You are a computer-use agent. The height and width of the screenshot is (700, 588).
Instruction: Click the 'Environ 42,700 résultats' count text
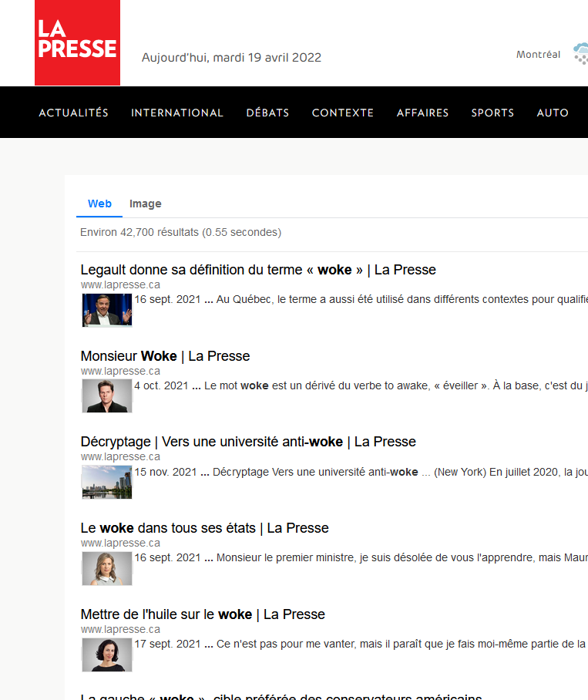coord(180,232)
